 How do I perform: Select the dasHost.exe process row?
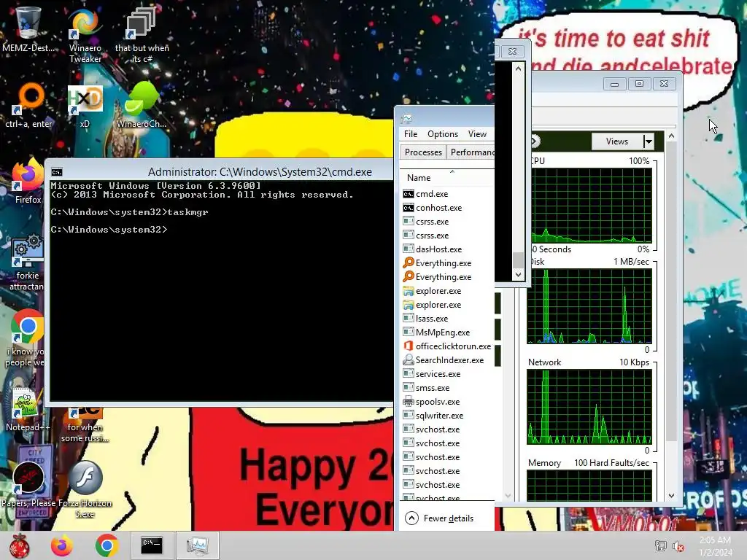pyautogui.click(x=447, y=249)
